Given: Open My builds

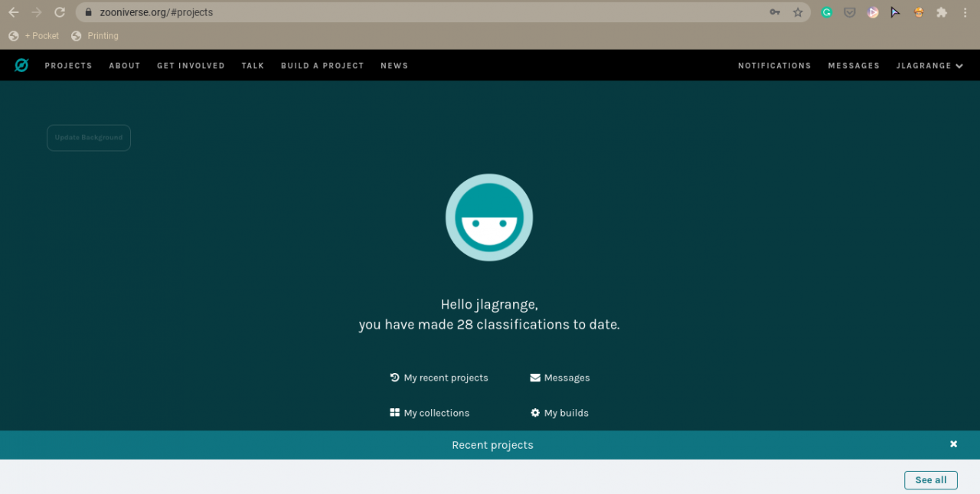Looking at the screenshot, I should (560, 413).
